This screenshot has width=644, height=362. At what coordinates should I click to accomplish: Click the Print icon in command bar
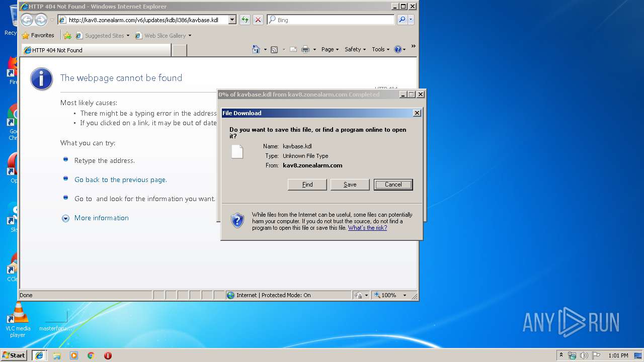pyautogui.click(x=306, y=49)
